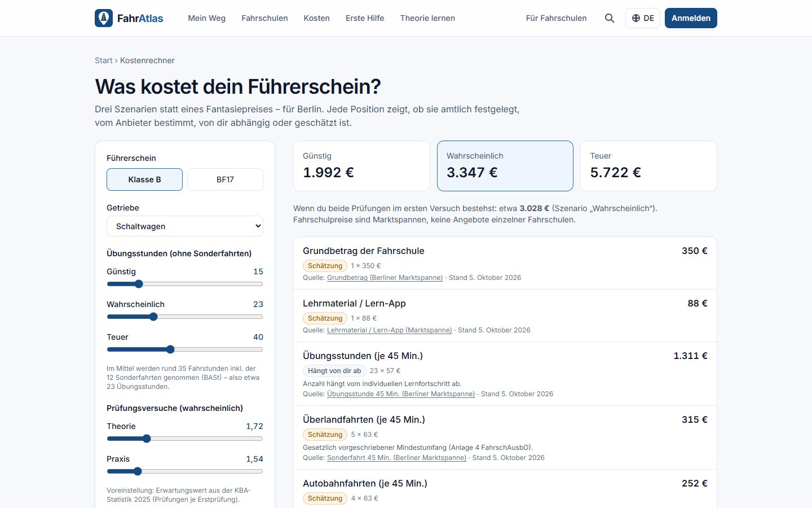Click Schätzung badge under Grundbetrag der Fahrschule
812x508 pixels.
[325, 266]
